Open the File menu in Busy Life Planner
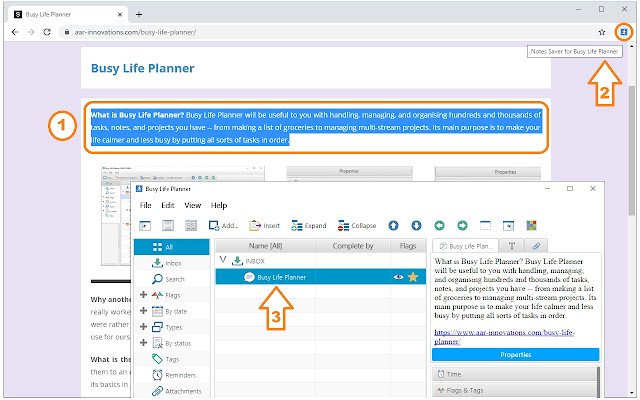Viewport: 640px width, 400px height. (145, 205)
